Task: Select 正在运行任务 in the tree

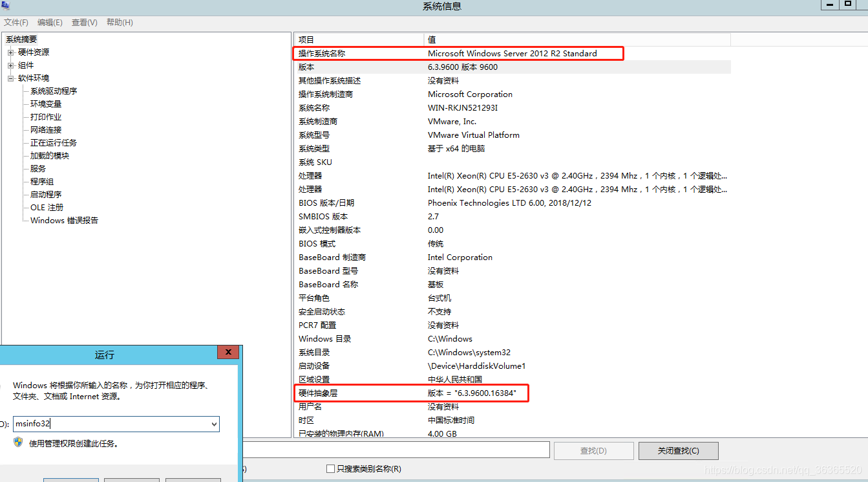Action: pyautogui.click(x=54, y=143)
